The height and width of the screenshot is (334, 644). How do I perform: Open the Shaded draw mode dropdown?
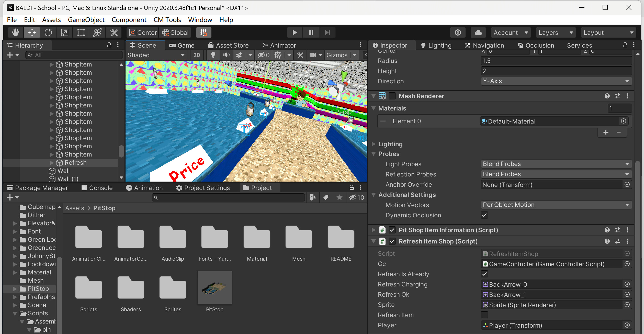click(x=156, y=55)
